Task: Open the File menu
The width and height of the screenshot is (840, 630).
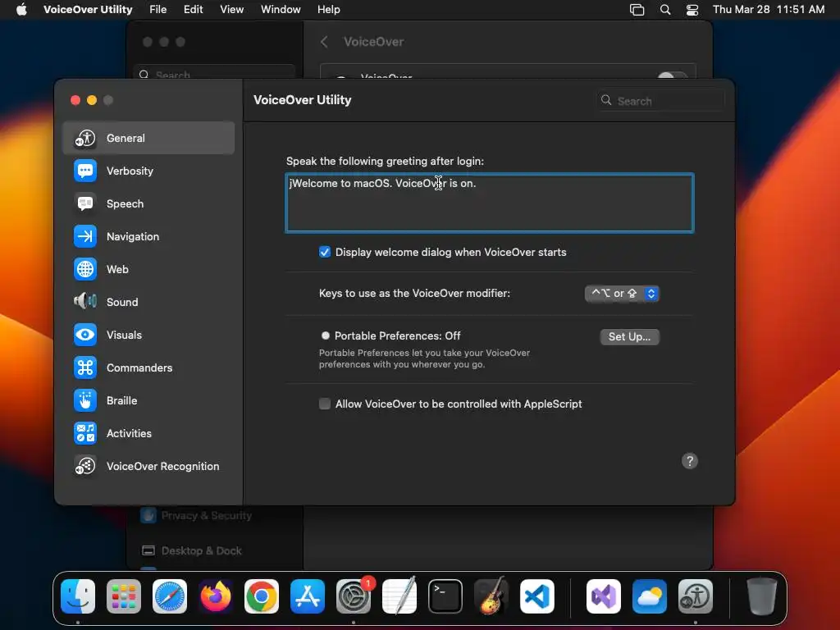Action: (158, 9)
